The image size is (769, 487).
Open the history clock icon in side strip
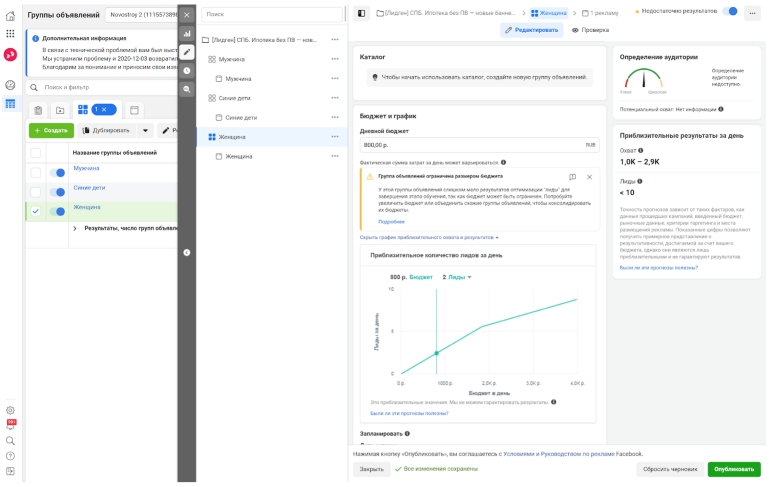187,71
